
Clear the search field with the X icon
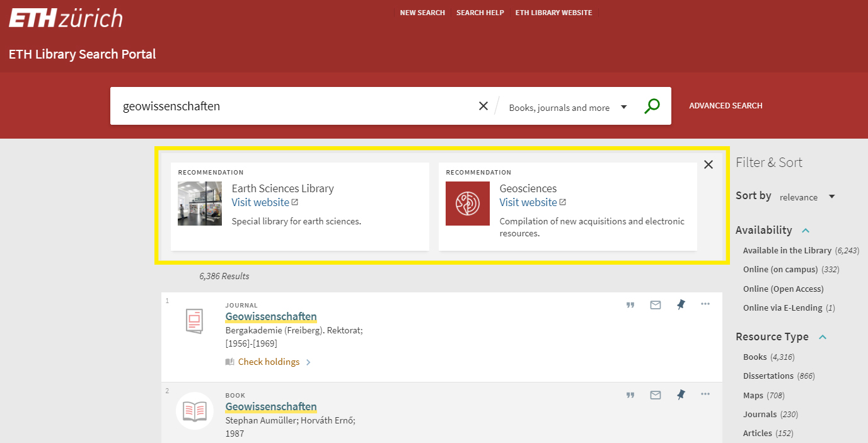coord(483,106)
